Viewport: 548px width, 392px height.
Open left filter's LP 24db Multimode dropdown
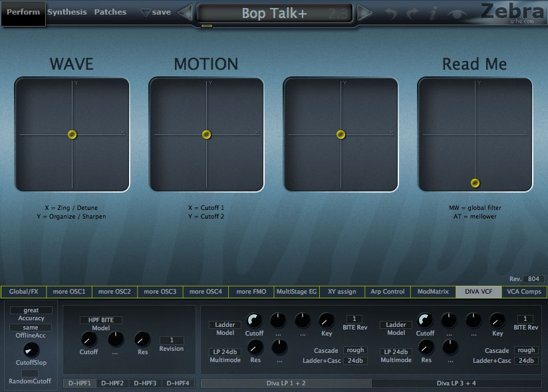click(x=225, y=352)
